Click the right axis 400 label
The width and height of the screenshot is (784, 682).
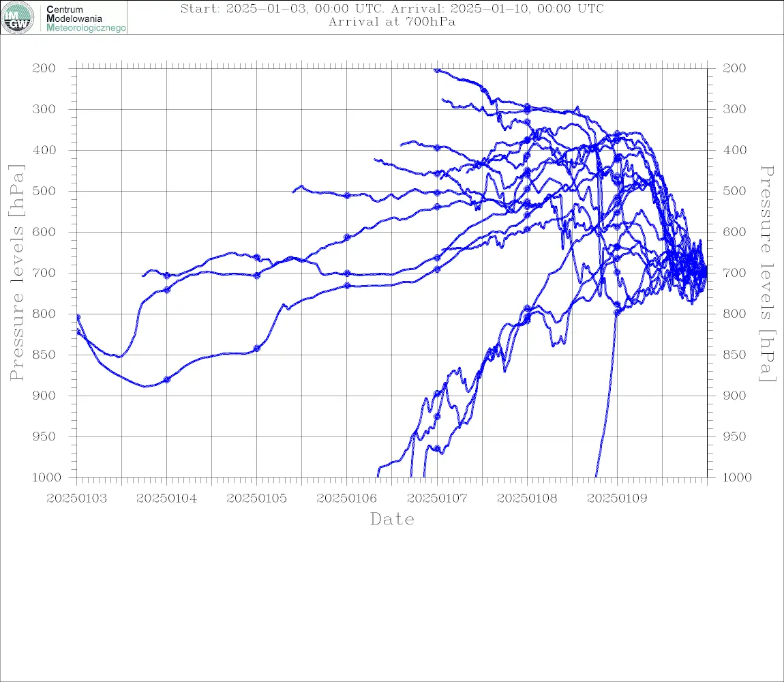(x=734, y=150)
